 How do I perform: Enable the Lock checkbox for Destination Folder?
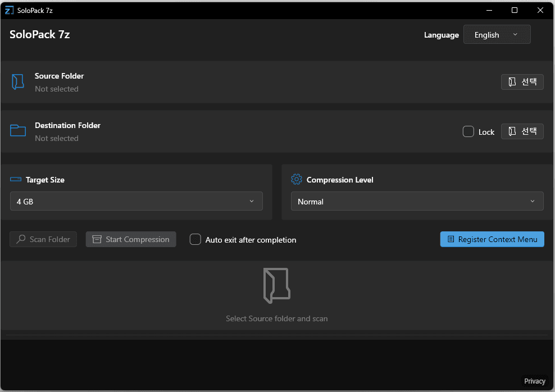tap(468, 131)
